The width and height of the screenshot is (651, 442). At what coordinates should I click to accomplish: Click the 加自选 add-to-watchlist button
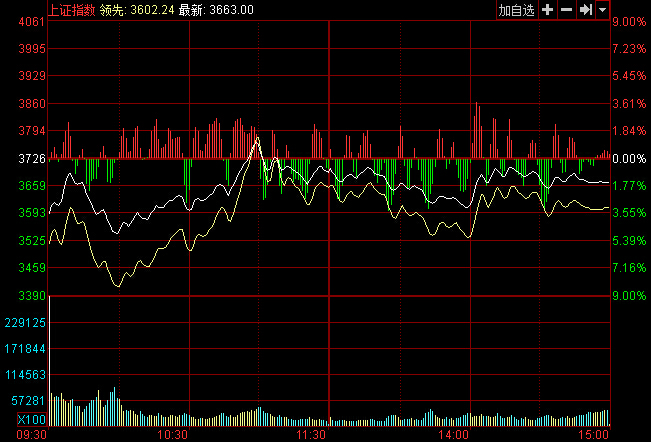(517, 9)
